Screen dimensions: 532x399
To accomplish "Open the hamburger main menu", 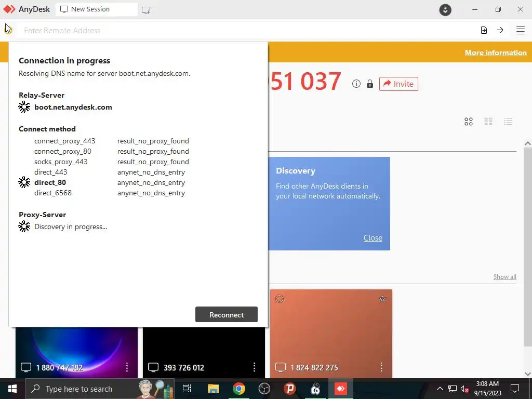I will (x=520, y=30).
